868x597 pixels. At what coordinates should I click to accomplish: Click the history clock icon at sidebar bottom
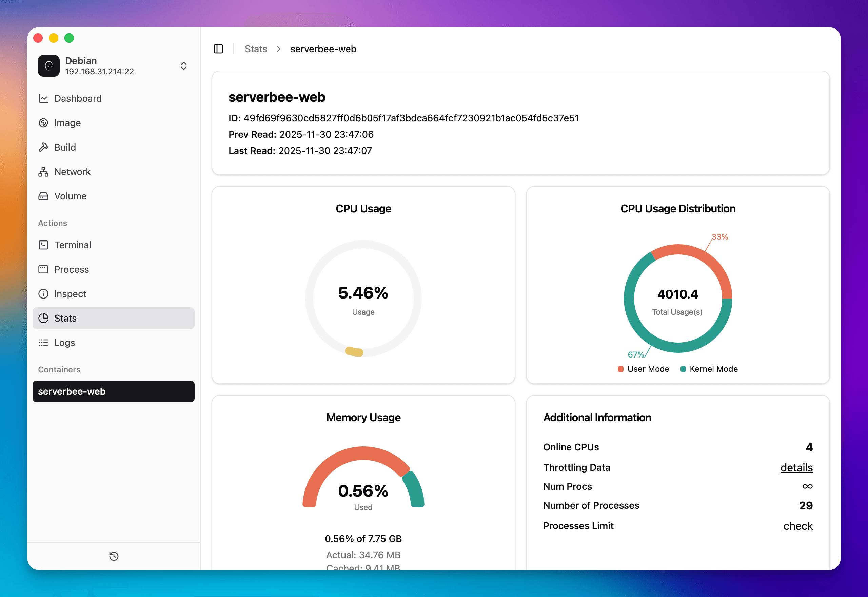point(114,556)
